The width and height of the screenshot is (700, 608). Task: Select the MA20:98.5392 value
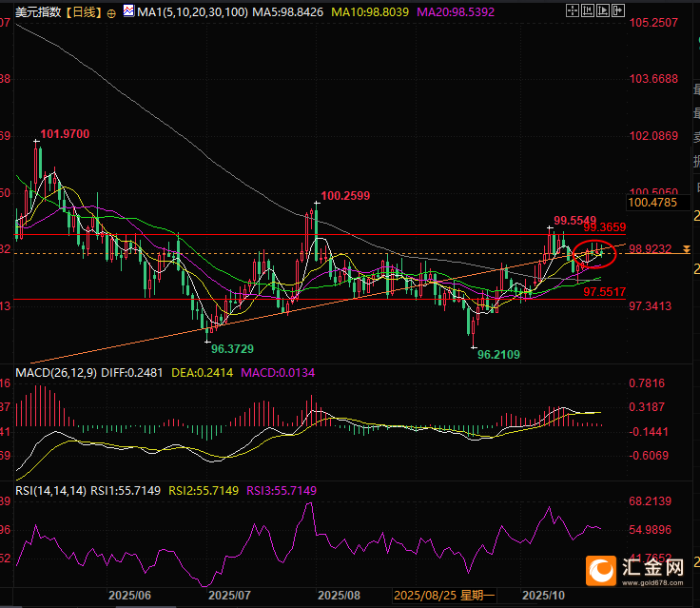[456, 12]
